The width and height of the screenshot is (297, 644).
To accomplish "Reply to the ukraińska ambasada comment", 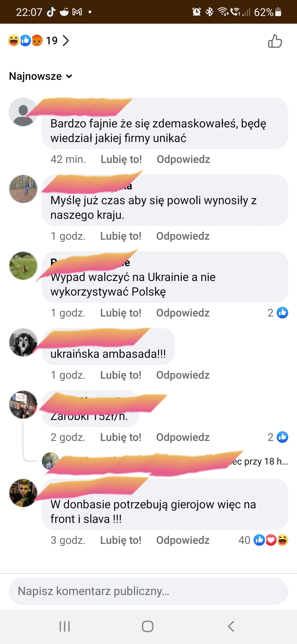I will point(183,375).
